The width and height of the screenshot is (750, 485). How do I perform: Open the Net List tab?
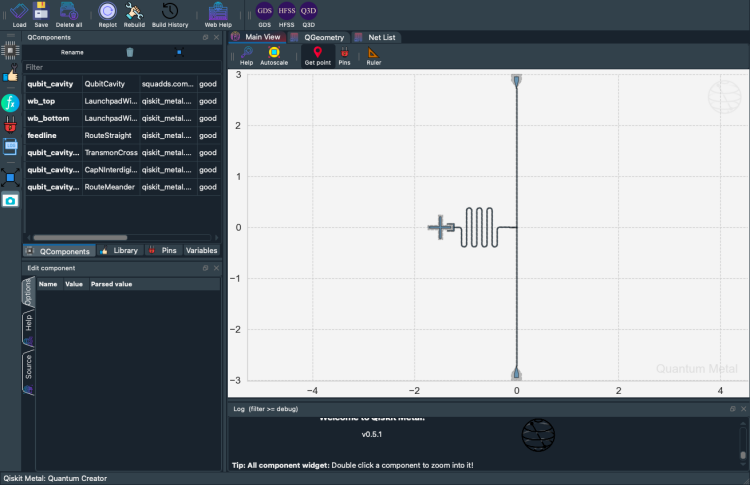click(376, 37)
